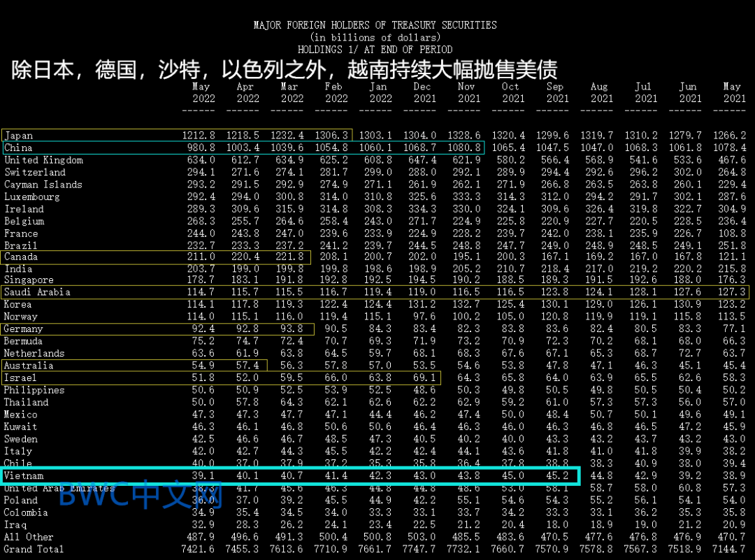Screen dimensions: 755x560
Task: Select the Jan 2022 column header
Action: click(x=380, y=92)
